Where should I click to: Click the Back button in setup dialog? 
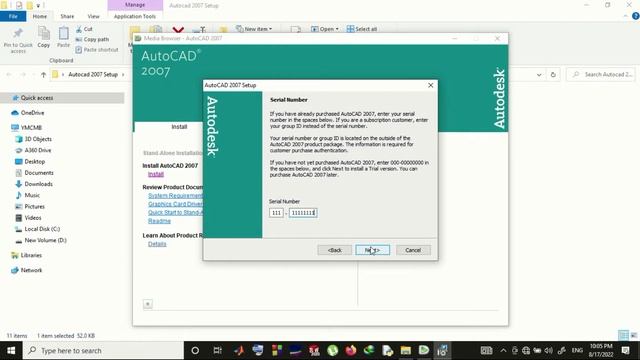[x=334, y=250]
